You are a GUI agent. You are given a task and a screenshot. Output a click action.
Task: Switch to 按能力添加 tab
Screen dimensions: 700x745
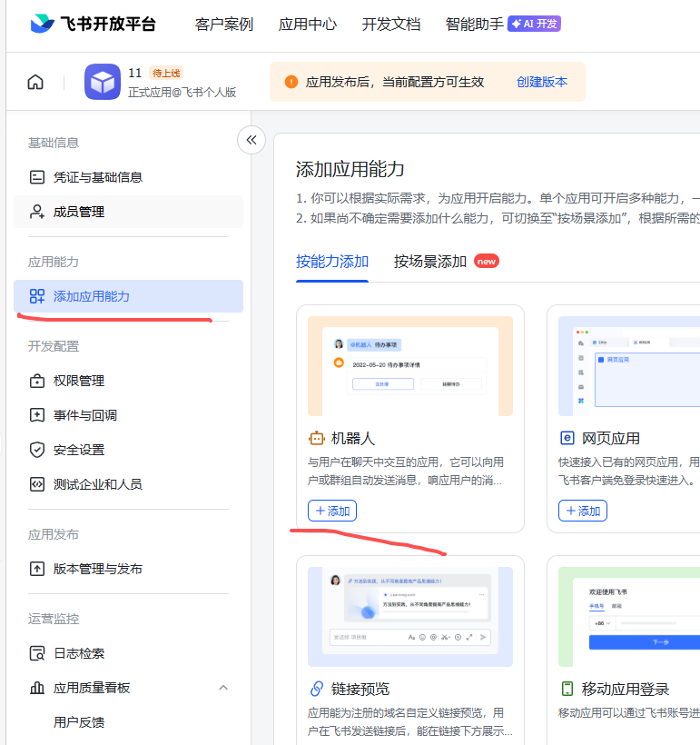point(332,262)
